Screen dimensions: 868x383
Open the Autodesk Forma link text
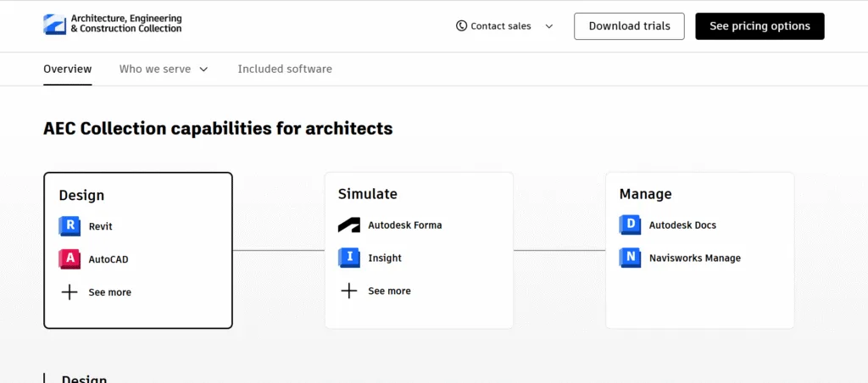404,225
